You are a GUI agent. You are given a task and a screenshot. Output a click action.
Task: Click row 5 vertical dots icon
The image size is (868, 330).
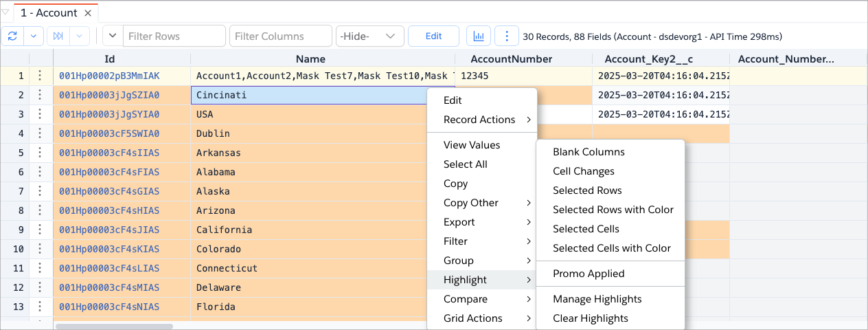click(40, 153)
